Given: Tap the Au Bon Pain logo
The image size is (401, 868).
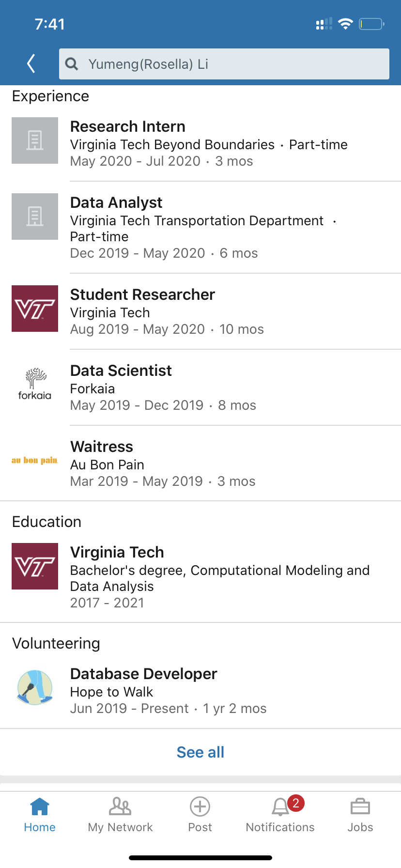Looking at the screenshot, I should tap(35, 461).
